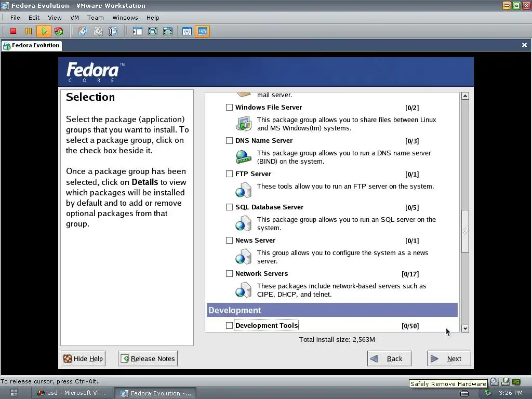
Task: Open the File menu
Action: click(15, 18)
